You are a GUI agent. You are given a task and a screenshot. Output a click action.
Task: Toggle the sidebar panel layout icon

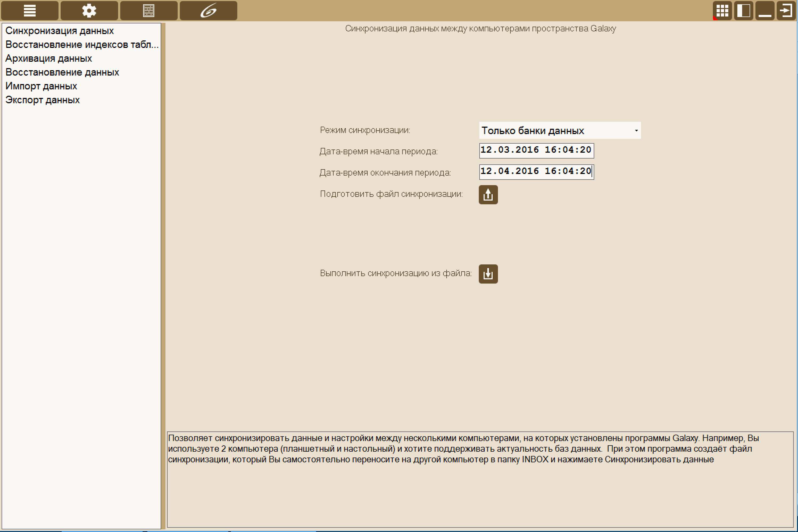pyautogui.click(x=743, y=11)
